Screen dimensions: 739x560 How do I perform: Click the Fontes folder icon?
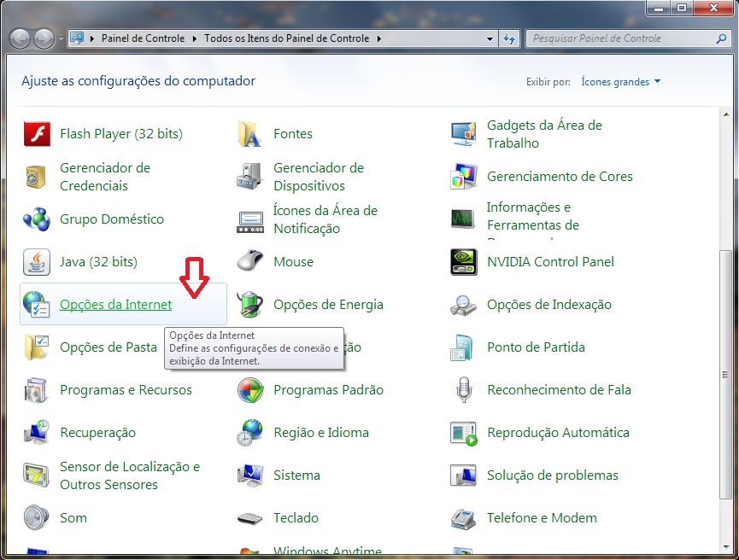tap(249, 134)
